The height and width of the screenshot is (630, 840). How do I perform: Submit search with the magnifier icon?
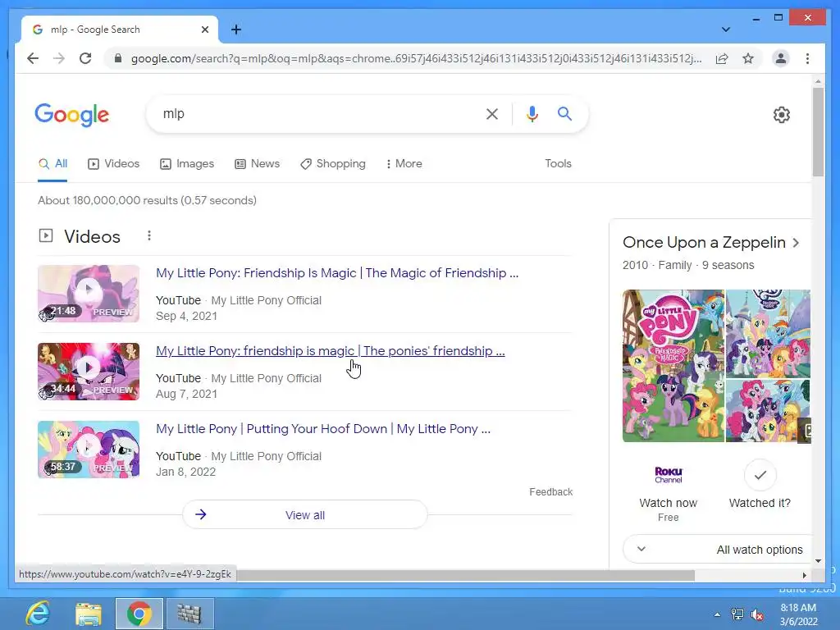click(564, 113)
